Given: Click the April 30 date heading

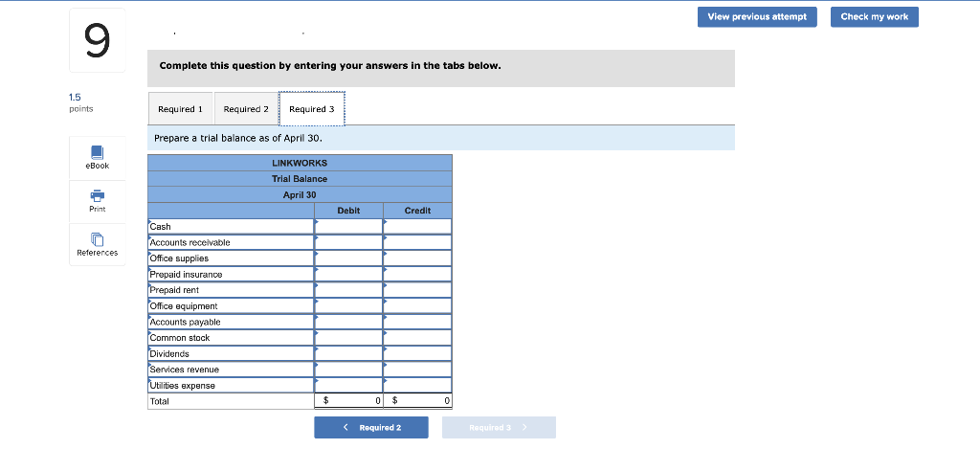Looking at the screenshot, I should (x=300, y=194).
